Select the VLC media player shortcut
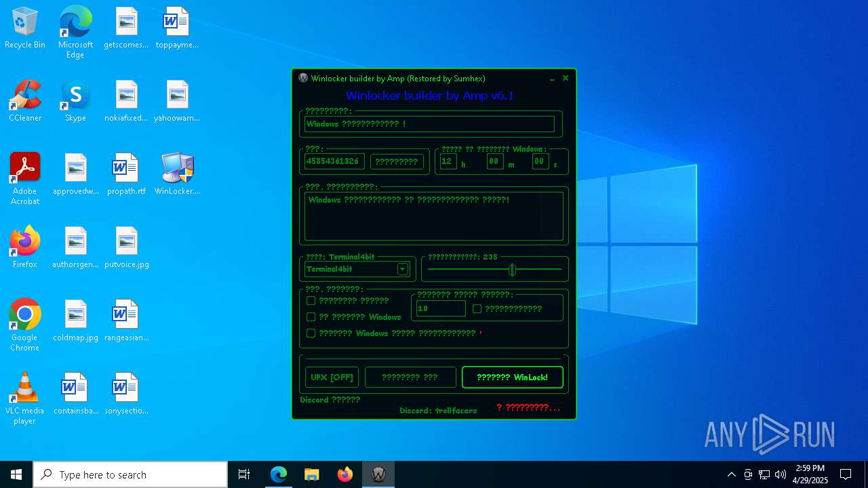The image size is (868, 488). (25, 399)
